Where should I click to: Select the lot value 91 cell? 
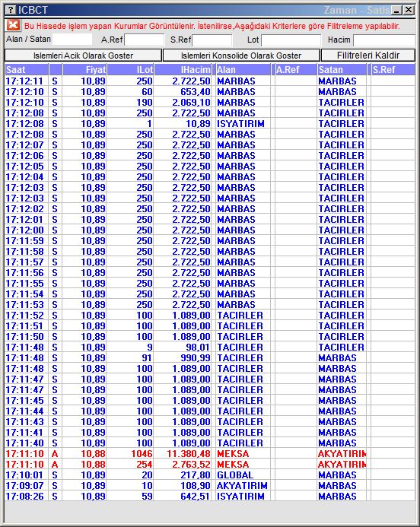130,358
